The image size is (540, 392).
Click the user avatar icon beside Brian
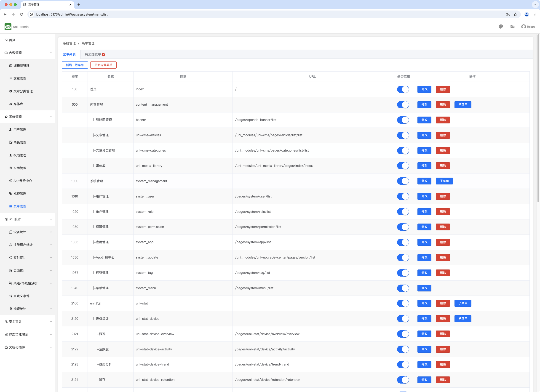(x=523, y=27)
